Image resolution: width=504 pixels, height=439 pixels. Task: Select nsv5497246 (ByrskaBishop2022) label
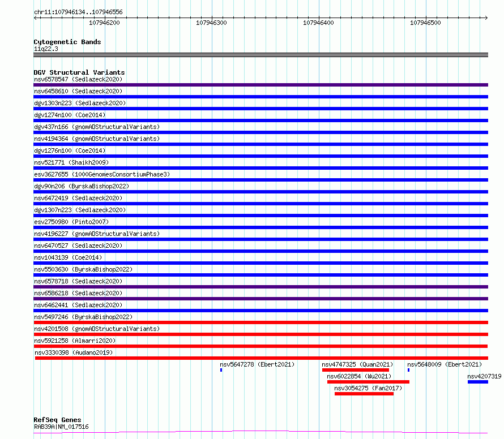[x=83, y=317]
